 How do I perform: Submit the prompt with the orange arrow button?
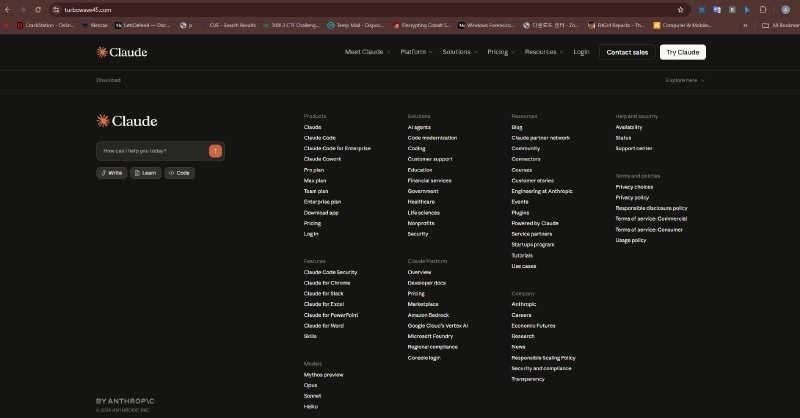(215, 151)
